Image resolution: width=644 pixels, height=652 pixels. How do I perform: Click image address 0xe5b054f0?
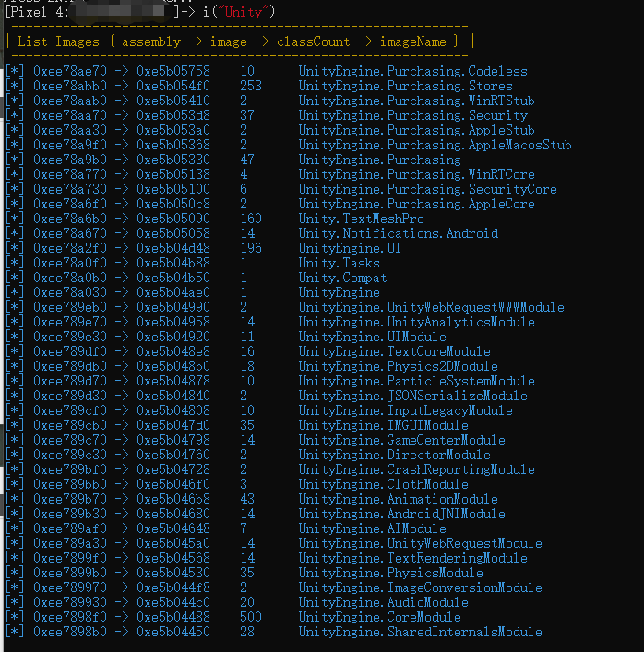point(173,86)
